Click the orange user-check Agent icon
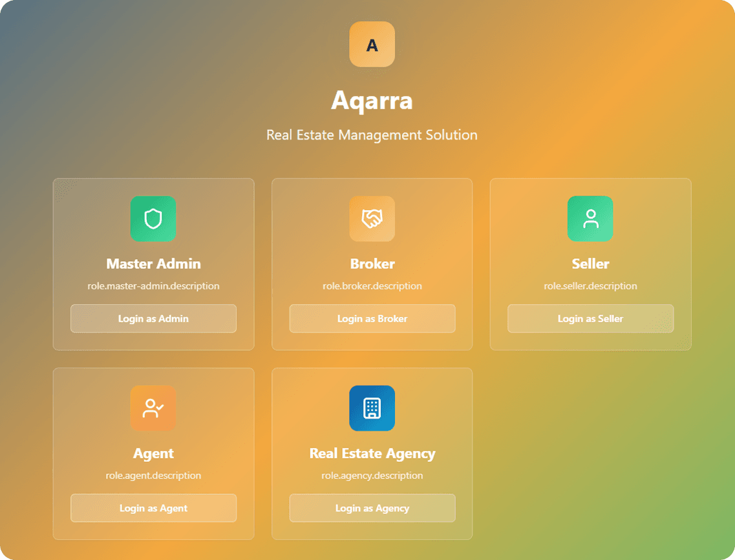Screen dimensions: 735x560 [153, 408]
